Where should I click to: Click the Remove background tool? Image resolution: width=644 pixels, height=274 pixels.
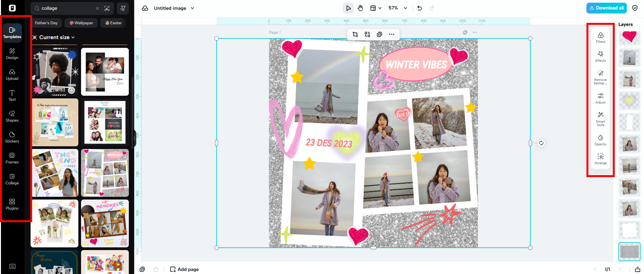(600, 77)
